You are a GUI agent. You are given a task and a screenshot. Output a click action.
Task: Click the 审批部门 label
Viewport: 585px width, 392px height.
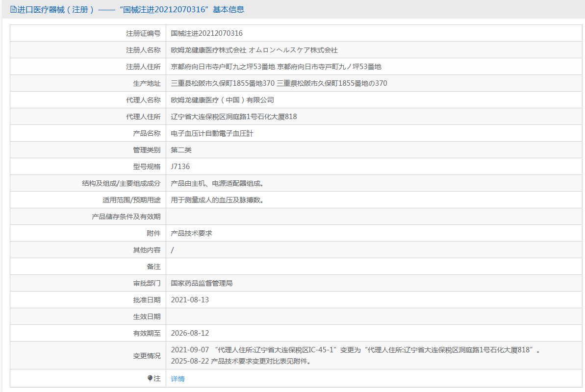(147, 283)
